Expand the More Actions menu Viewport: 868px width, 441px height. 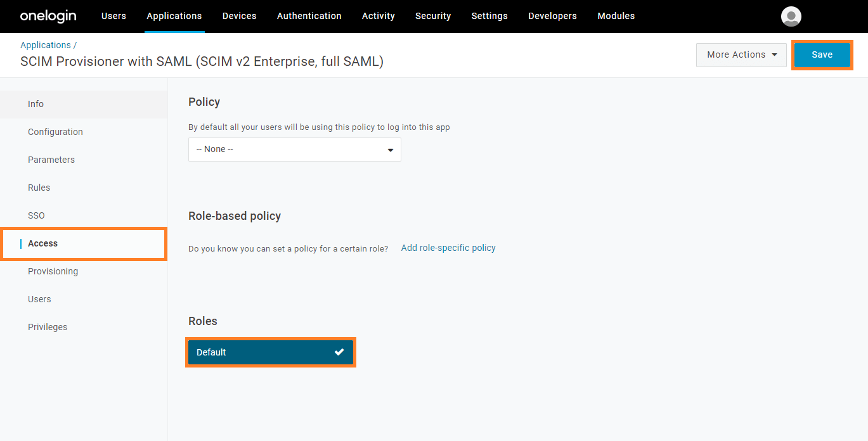tap(741, 55)
